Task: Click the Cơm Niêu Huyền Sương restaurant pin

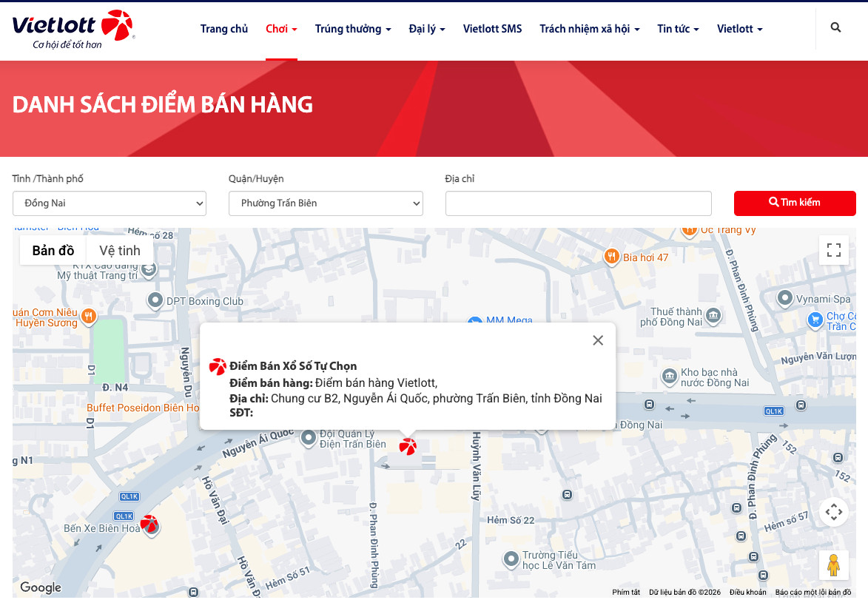Action: (89, 316)
